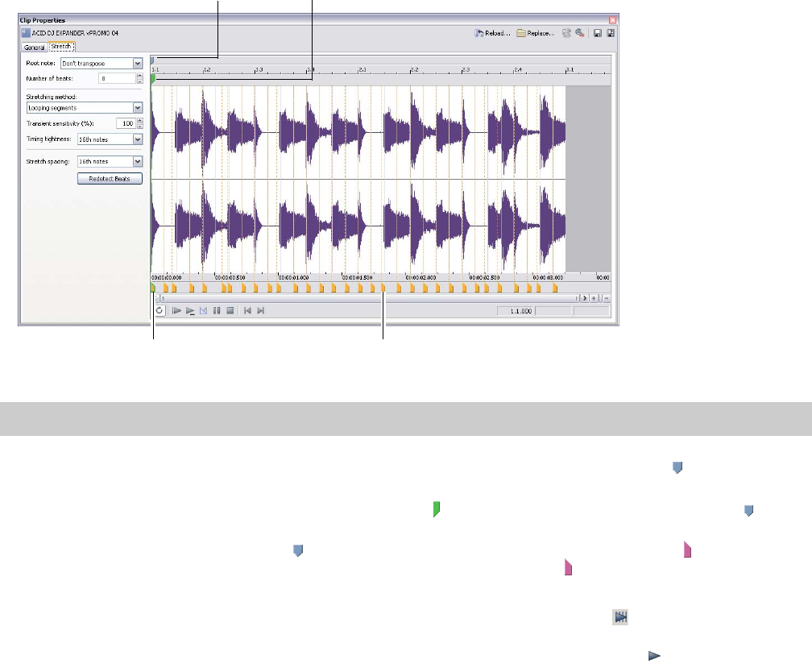Screen dimensions: 812x664
Task: Click the grayed-out globe icon next to Replace
Action: (566, 33)
